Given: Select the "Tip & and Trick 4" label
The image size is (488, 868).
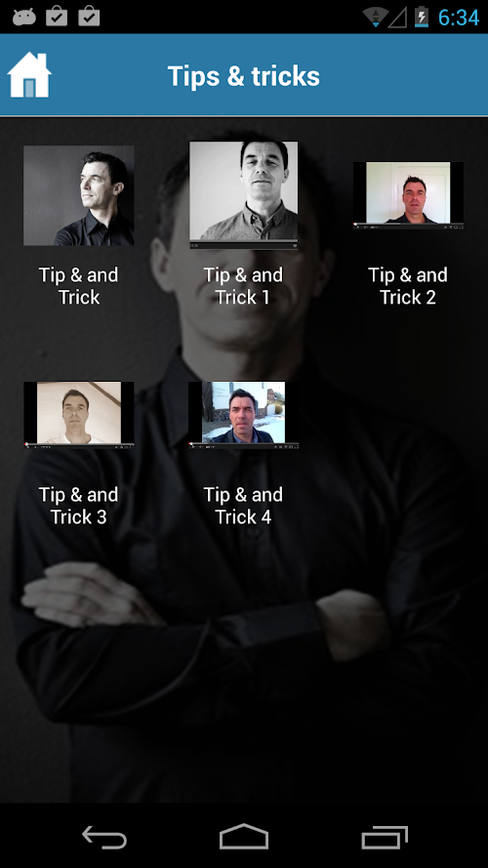Looking at the screenshot, I should (243, 506).
